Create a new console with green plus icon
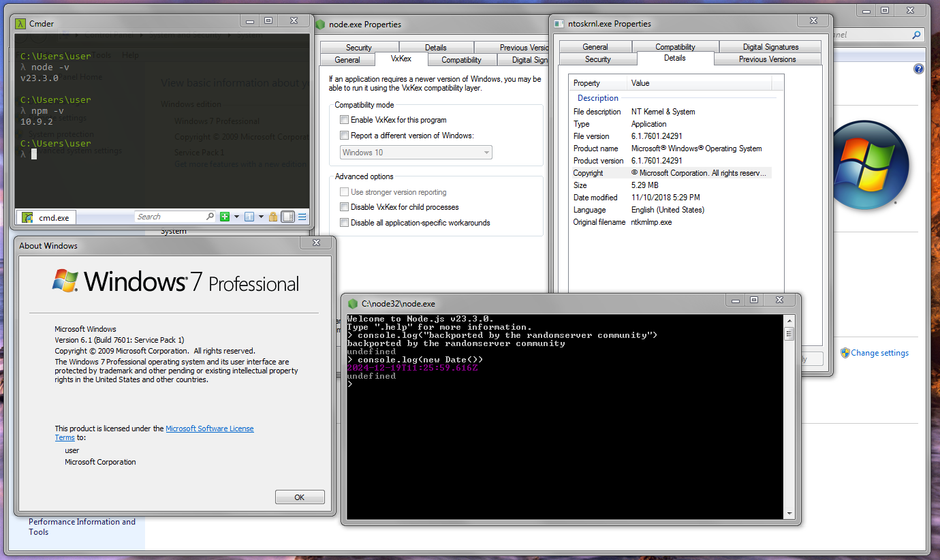 (225, 217)
